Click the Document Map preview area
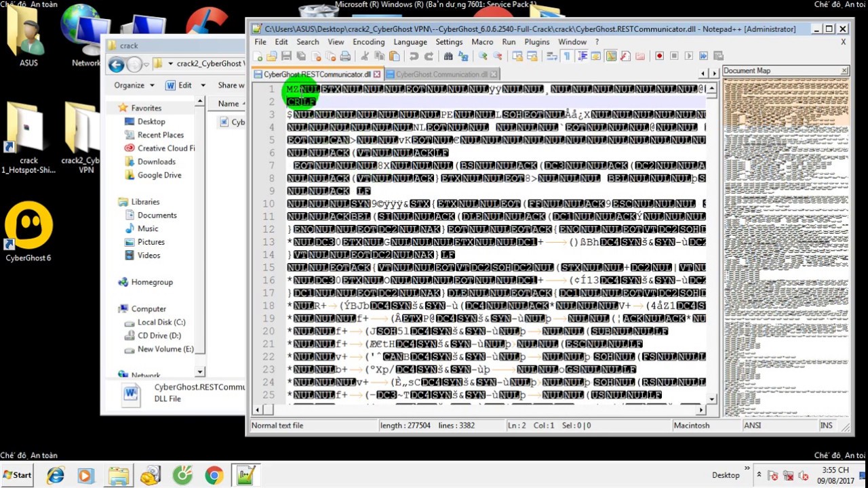 click(786, 247)
